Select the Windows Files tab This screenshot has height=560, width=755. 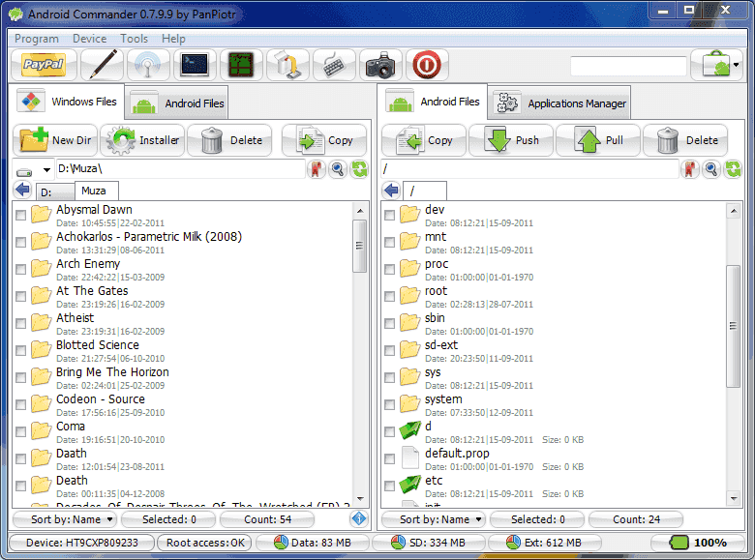click(x=68, y=102)
